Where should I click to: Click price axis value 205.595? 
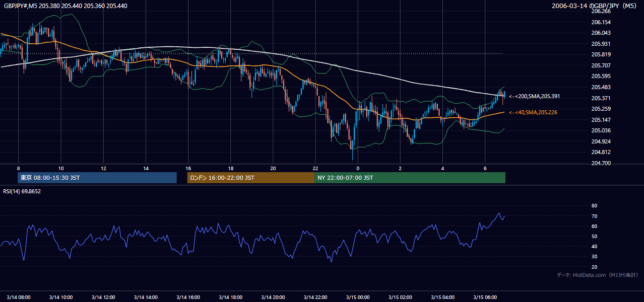click(x=601, y=77)
